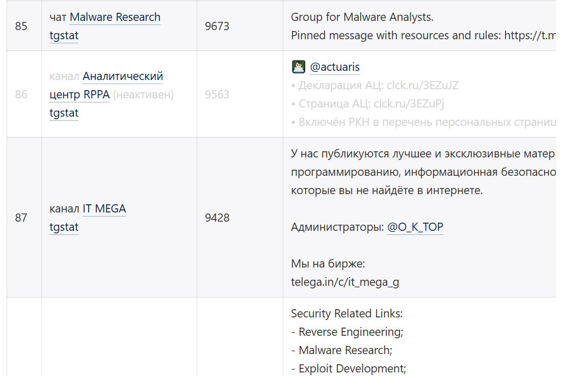Click row number 86 cell
This screenshot has width=588, height=376.
[x=21, y=95]
